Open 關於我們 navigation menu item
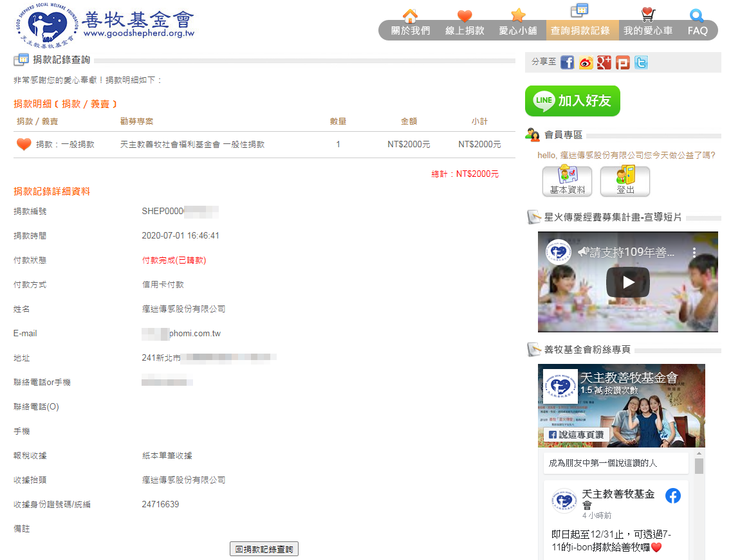The width and height of the screenshot is (731, 560). (411, 31)
